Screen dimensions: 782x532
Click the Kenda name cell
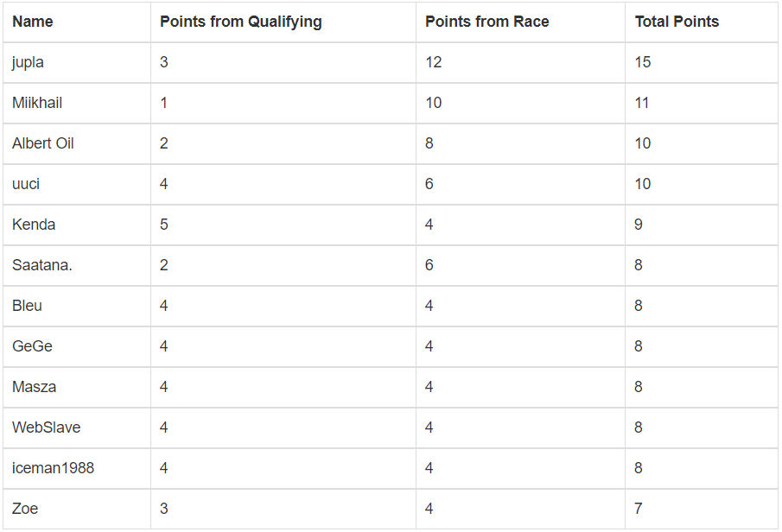click(34, 225)
